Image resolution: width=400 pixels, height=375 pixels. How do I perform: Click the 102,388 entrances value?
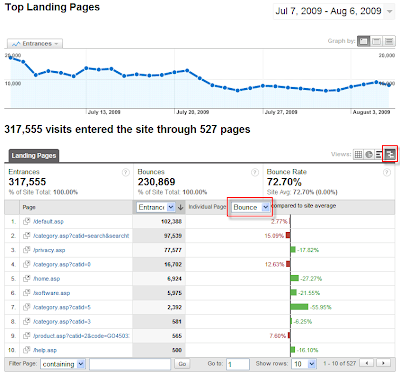click(171, 222)
